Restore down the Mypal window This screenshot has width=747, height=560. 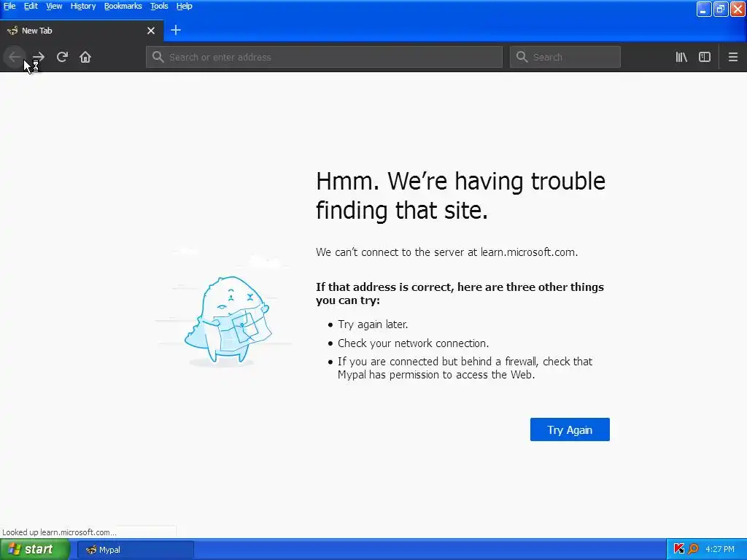pos(721,9)
